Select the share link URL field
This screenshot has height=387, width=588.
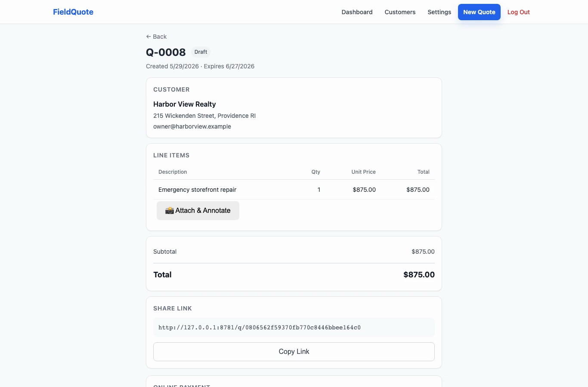pyautogui.click(x=294, y=328)
